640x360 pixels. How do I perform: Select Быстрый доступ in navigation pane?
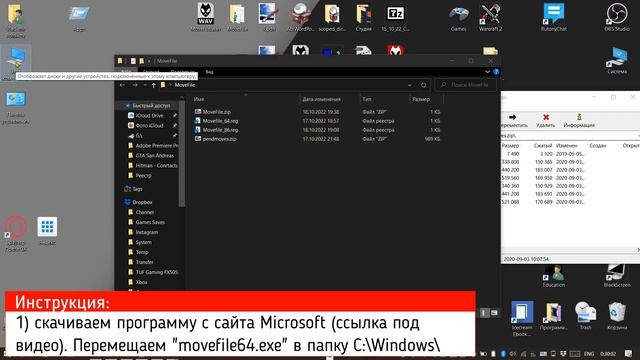148,105
